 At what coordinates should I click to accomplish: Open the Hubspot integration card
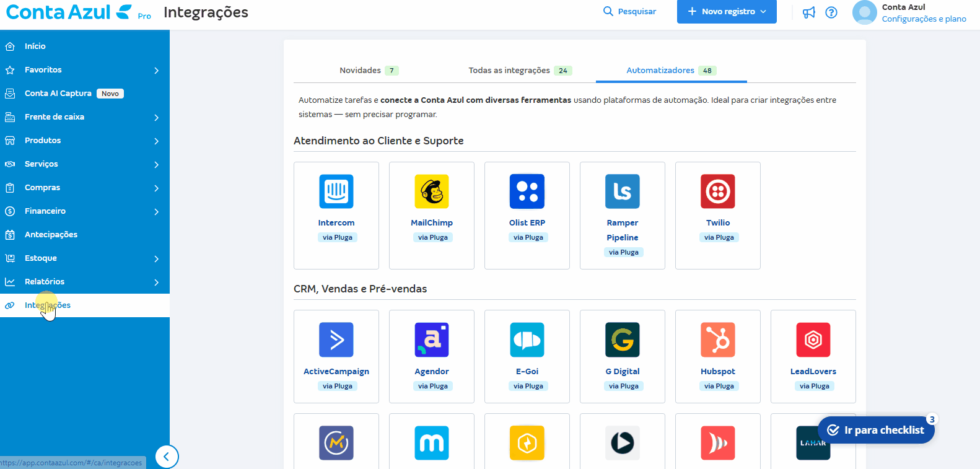point(718,356)
